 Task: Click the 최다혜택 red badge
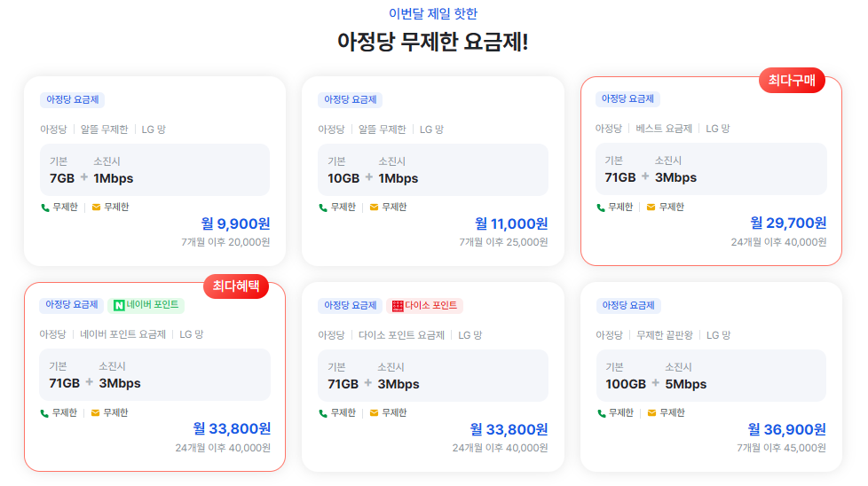click(x=236, y=286)
